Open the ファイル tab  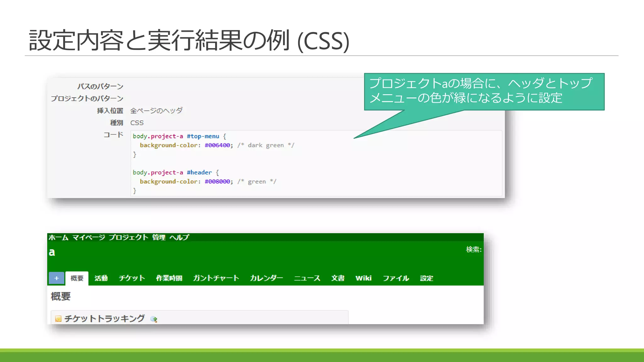396,278
